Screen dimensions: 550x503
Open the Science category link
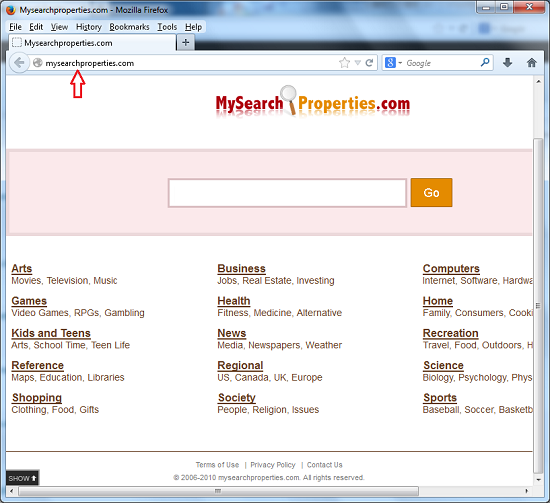[x=443, y=365]
